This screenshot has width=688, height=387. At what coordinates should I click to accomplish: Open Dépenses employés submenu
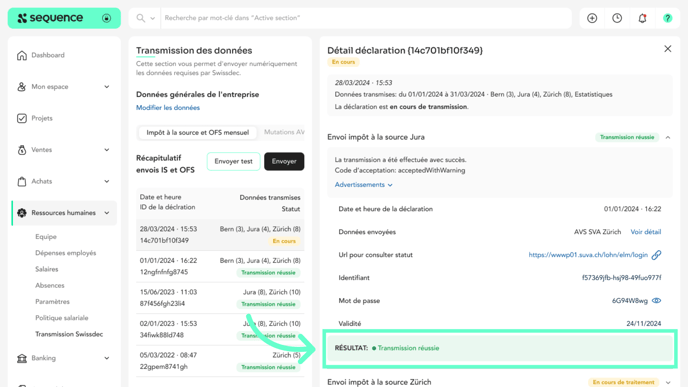click(x=65, y=253)
